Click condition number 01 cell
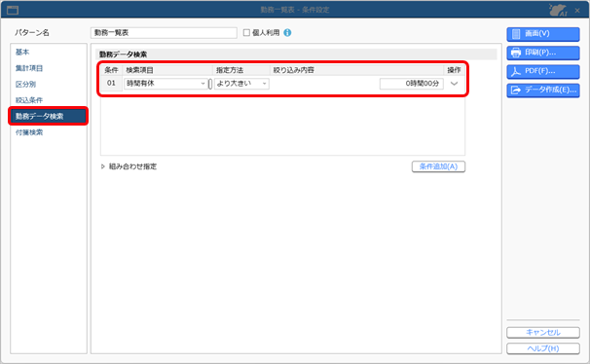Image resolution: width=590 pixels, height=364 pixels. [111, 83]
